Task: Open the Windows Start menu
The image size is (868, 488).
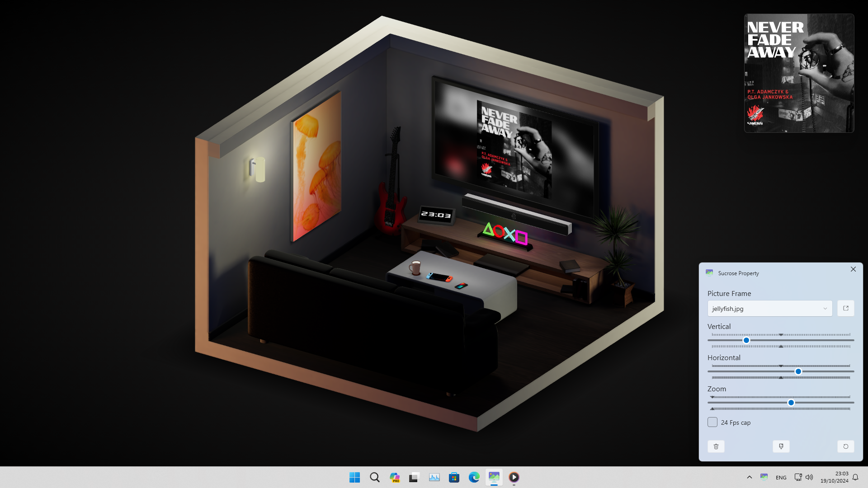Action: click(x=354, y=477)
